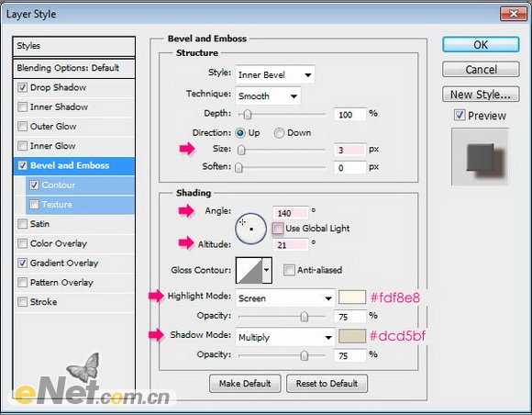Screen dimensions: 532x415
Task: Enable the Inner Glow checkbox
Action: coord(22,146)
